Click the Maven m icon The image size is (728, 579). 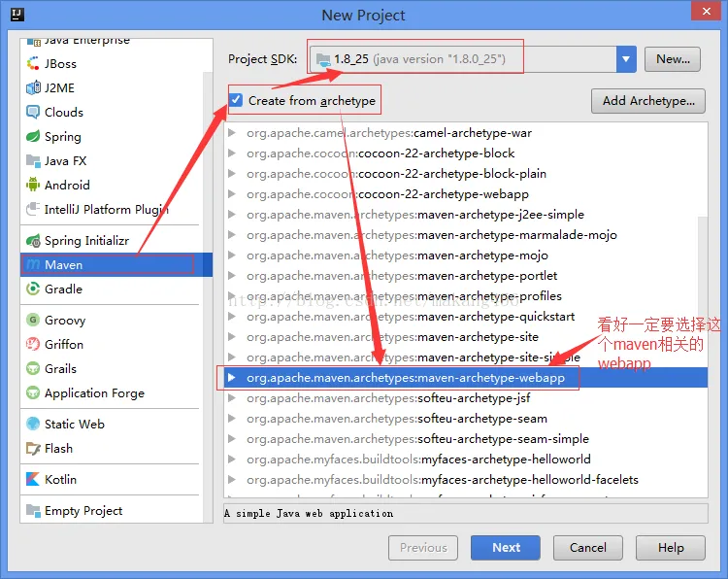click(33, 264)
